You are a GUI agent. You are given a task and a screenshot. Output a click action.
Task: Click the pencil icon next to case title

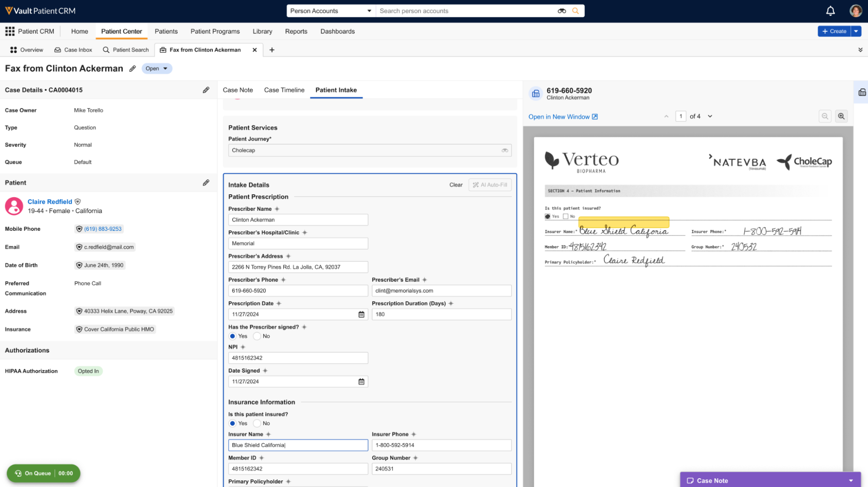(x=132, y=69)
